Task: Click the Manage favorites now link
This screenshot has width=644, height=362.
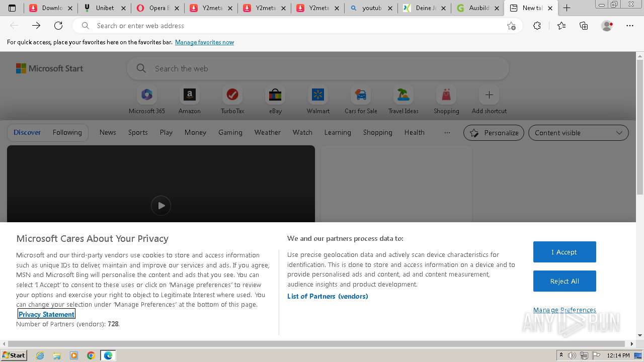Action: (x=204, y=42)
